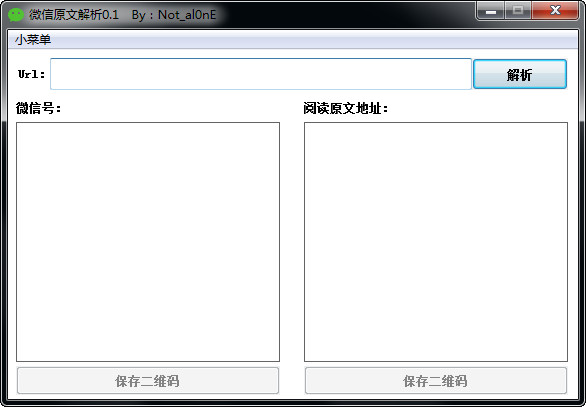Screen dimensions: 586x407
Task: Click the 微信号: label
Action: 38,108
